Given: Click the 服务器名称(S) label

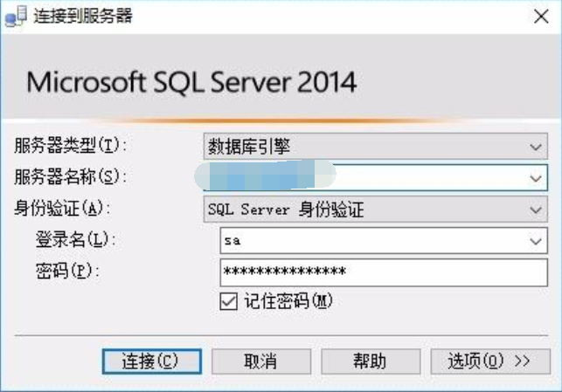Looking at the screenshot, I should click(70, 177).
